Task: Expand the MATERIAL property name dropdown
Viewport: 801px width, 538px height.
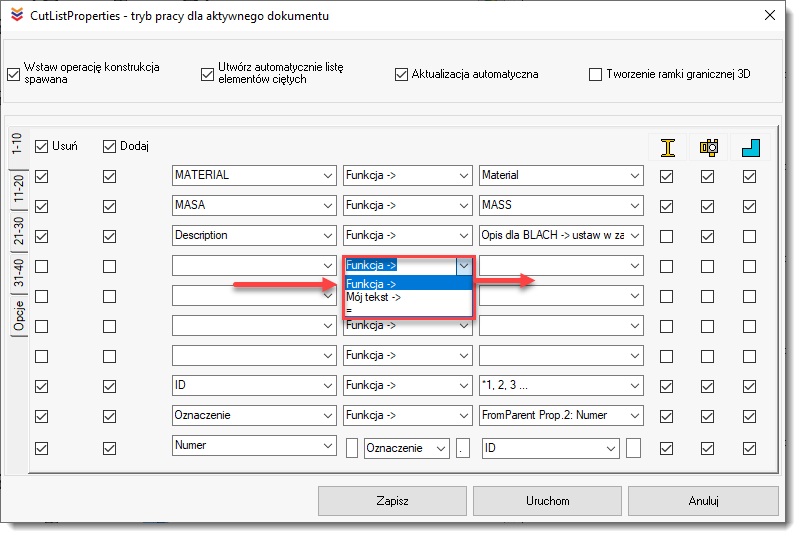Action: (x=328, y=176)
